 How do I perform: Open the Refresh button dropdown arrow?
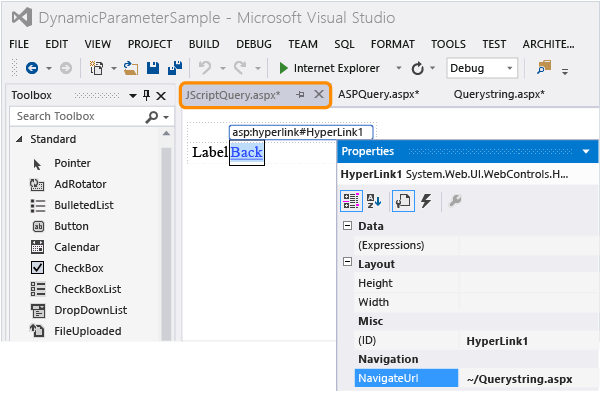pos(432,68)
